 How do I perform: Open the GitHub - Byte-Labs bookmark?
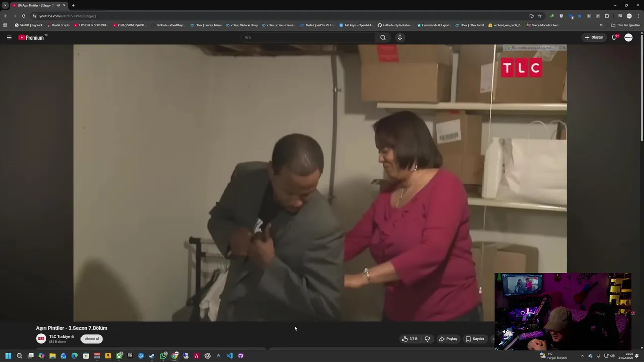pos(395,25)
